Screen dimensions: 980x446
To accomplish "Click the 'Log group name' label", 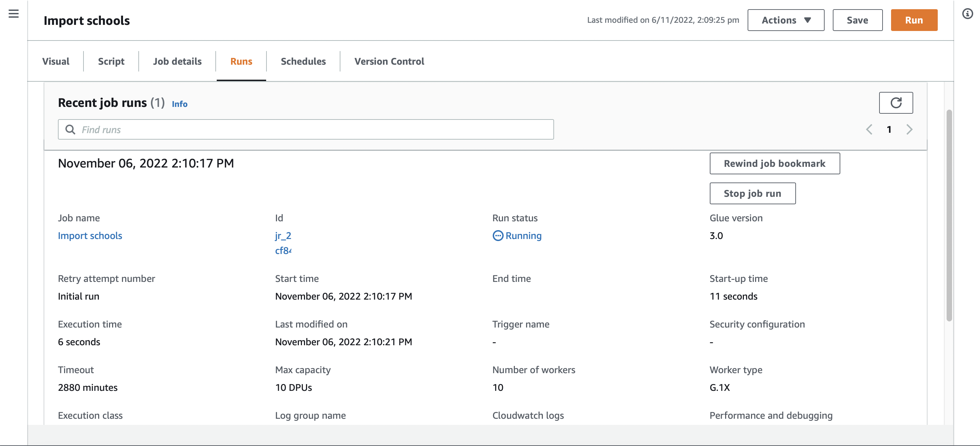I will [310, 416].
